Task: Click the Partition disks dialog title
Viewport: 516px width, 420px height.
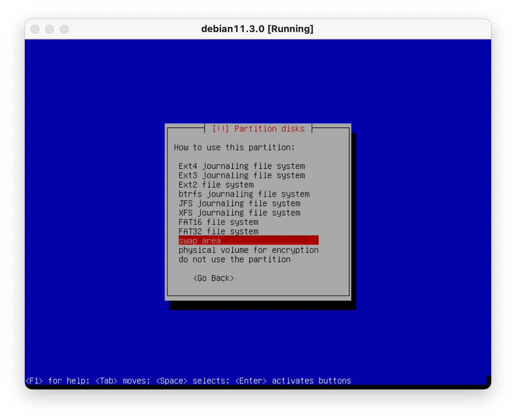Action: [258, 129]
